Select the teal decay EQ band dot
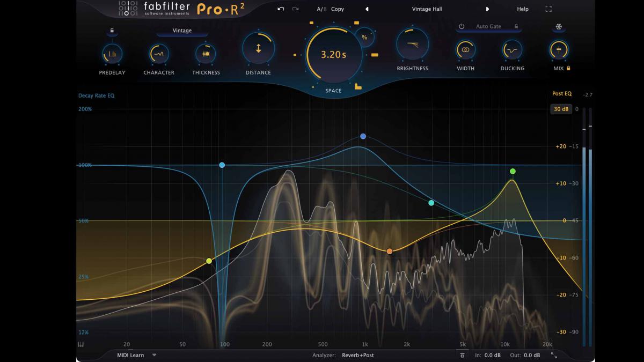The width and height of the screenshot is (644, 362). (431, 203)
